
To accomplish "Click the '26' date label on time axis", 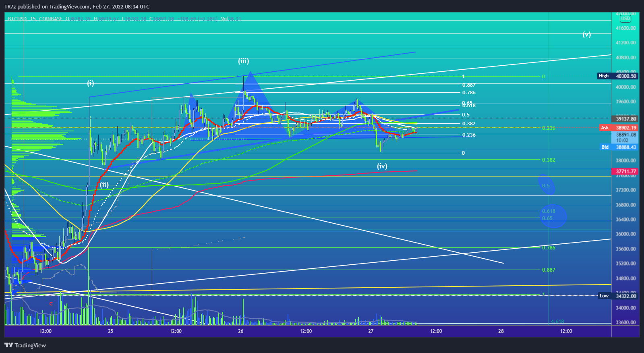I will coord(240,331).
